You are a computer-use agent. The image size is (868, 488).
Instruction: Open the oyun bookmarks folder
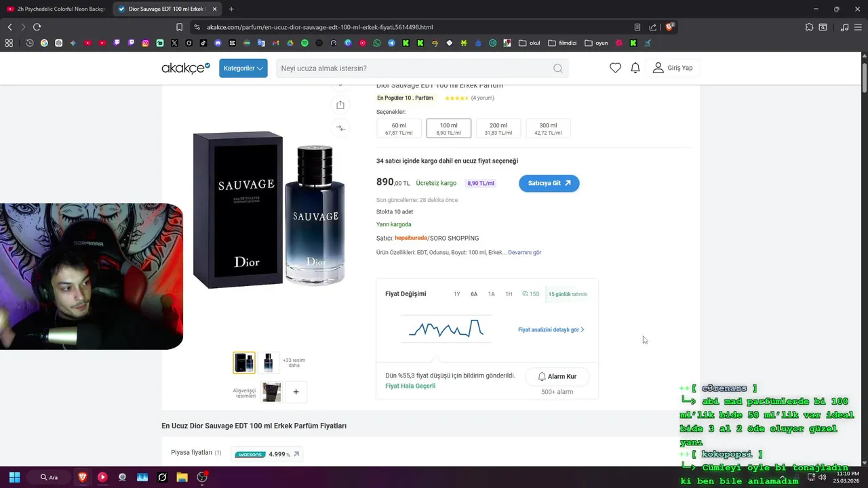(596, 43)
